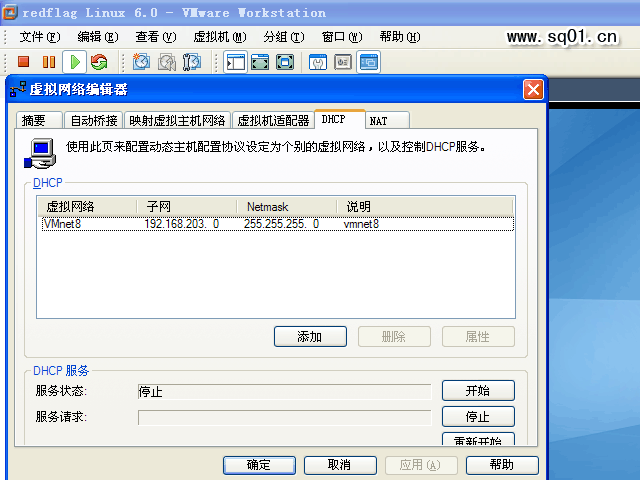Click the 重新开始 button
Screen dimensions: 640x480
pyautogui.click(x=478, y=439)
